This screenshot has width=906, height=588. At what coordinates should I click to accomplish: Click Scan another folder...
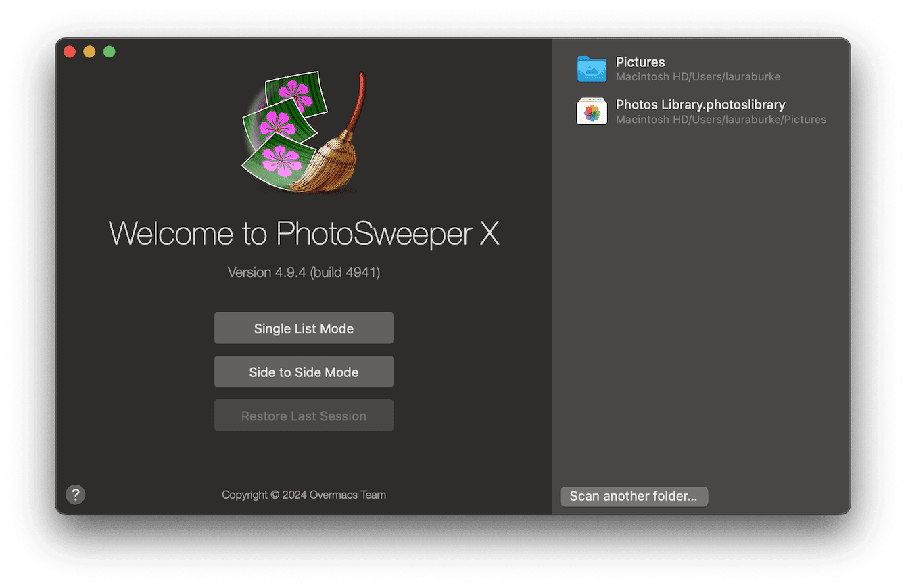click(634, 495)
